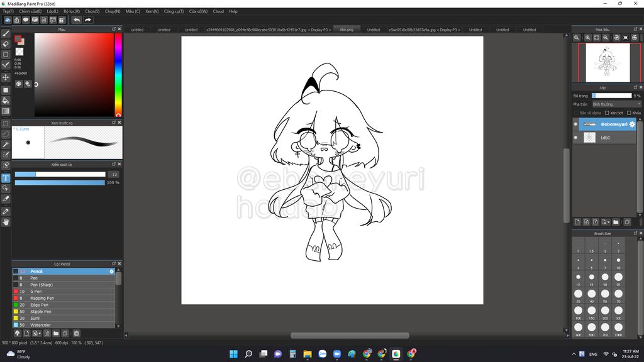The image size is (644, 362).
Task: Select the Mapping Pen brush
Action: pos(64,298)
